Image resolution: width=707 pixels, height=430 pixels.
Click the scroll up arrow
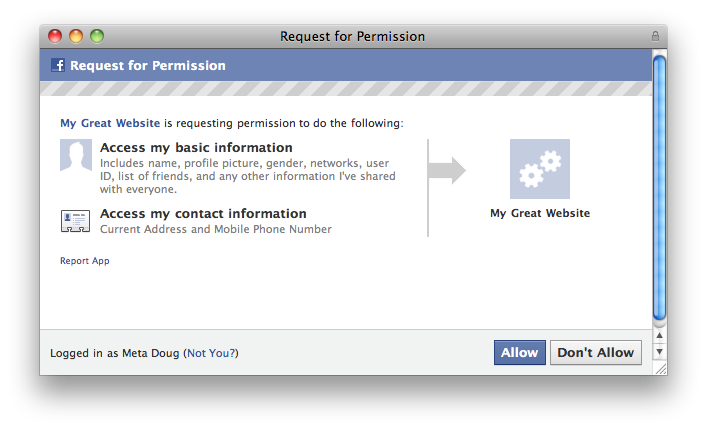click(659, 335)
